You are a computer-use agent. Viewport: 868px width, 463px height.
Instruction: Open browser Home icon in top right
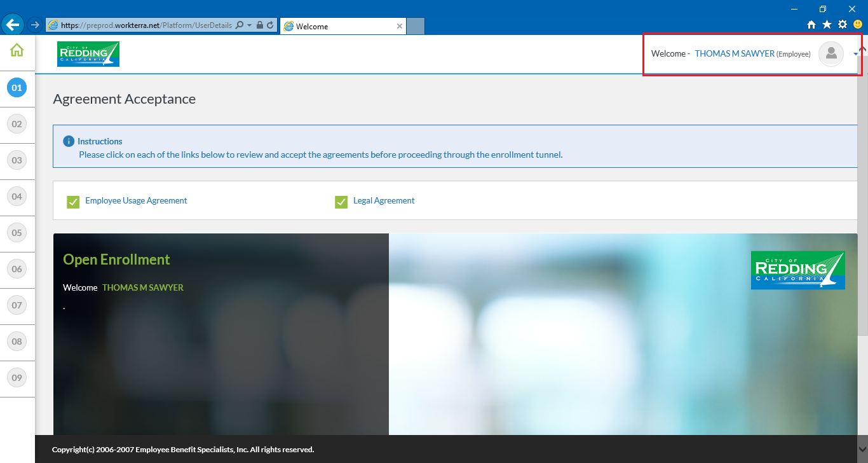tap(811, 24)
